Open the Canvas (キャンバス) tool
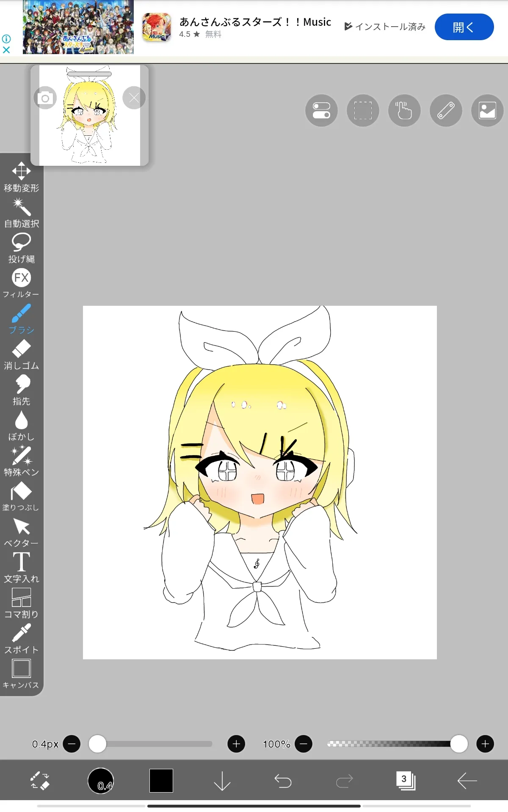 tap(21, 674)
